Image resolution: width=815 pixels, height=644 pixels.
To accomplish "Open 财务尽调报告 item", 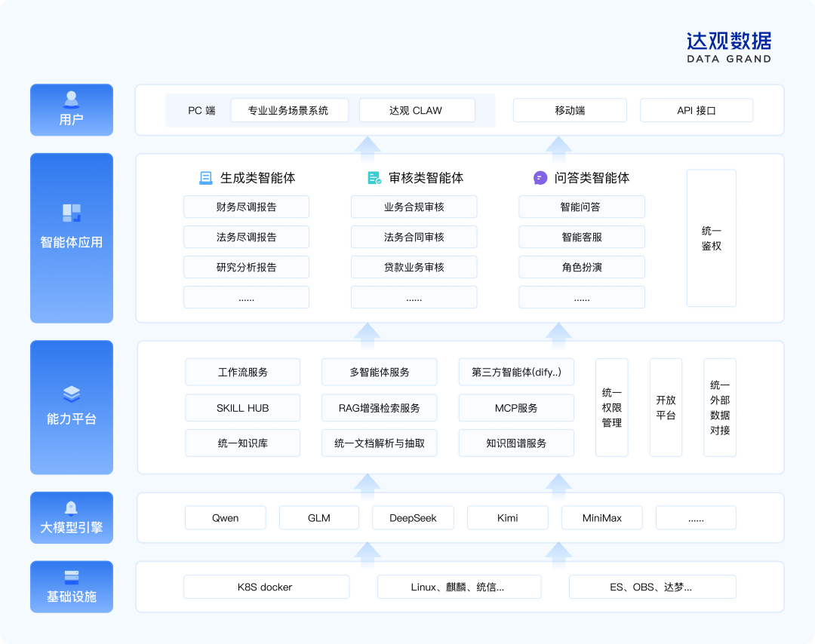I will 246,207.
